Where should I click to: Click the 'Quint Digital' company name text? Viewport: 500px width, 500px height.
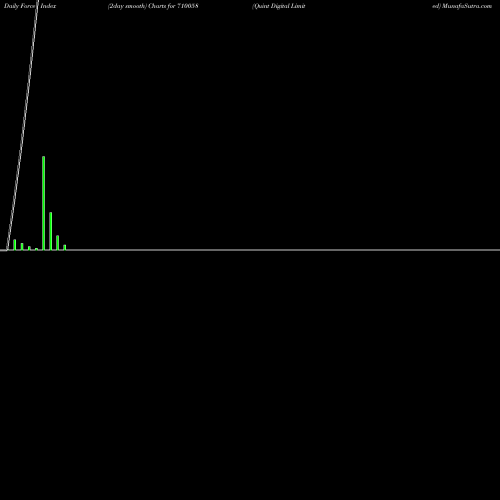pyautogui.click(x=272, y=6)
